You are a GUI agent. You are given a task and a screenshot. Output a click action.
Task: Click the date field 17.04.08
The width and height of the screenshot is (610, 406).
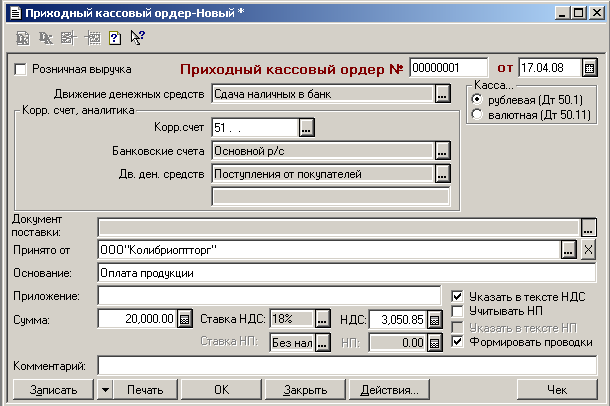[550, 68]
